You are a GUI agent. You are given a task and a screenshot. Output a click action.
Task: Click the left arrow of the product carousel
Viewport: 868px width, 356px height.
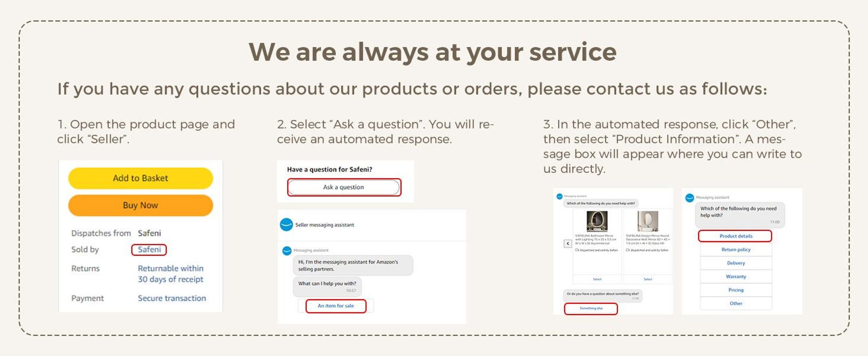[x=568, y=244]
